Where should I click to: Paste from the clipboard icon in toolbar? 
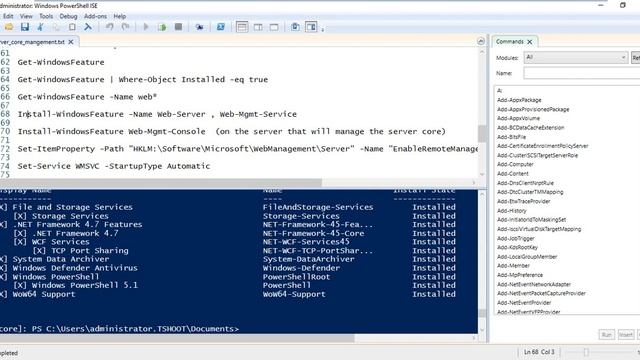72,27
